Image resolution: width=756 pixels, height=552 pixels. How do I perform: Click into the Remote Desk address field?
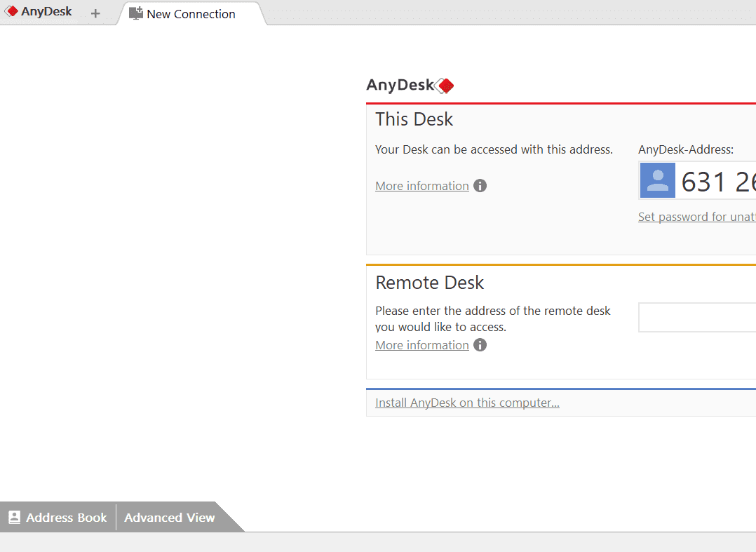coord(697,317)
